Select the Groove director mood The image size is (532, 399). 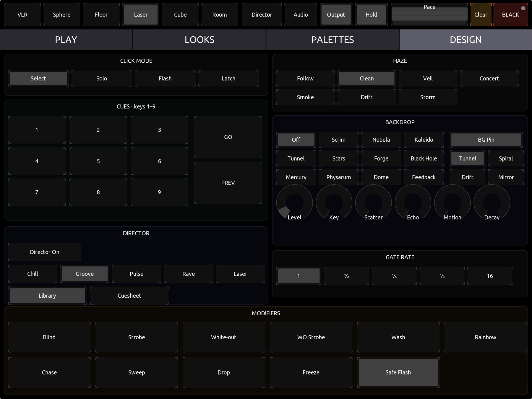coord(85,274)
